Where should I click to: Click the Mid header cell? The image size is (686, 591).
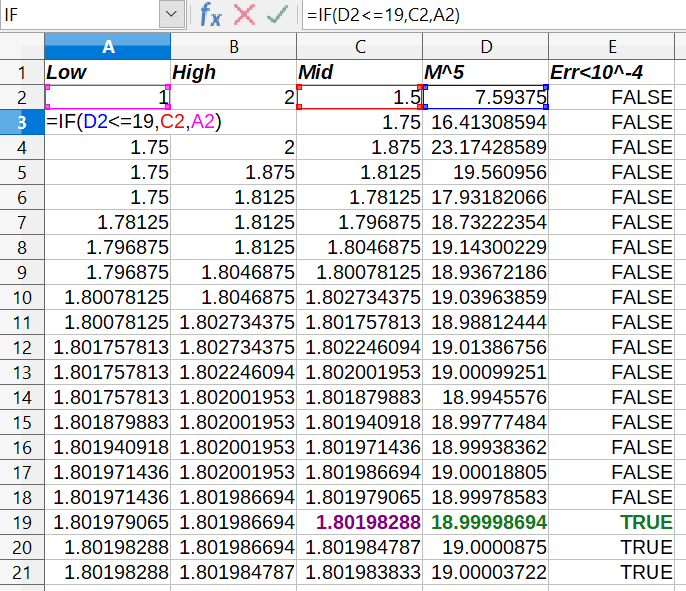[x=360, y=72]
